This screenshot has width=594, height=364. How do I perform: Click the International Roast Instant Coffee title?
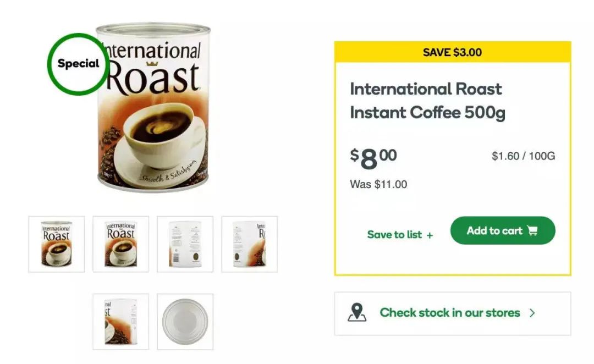pyautogui.click(x=427, y=101)
